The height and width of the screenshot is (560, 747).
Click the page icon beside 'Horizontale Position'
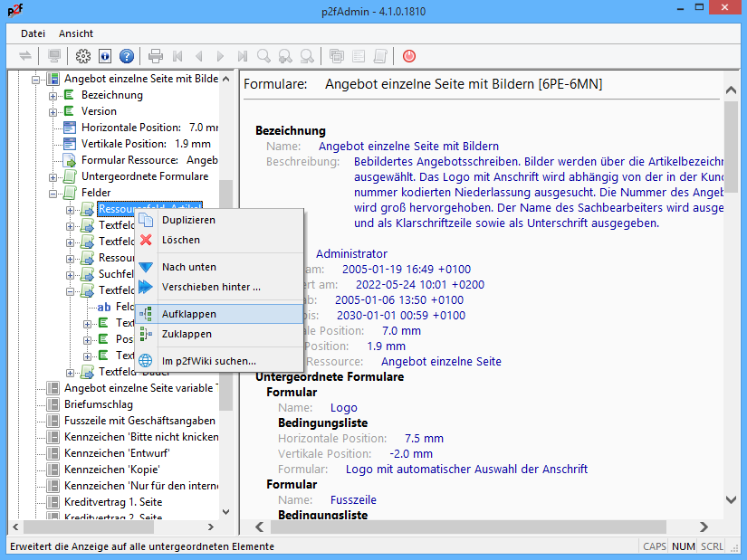[x=70, y=128]
